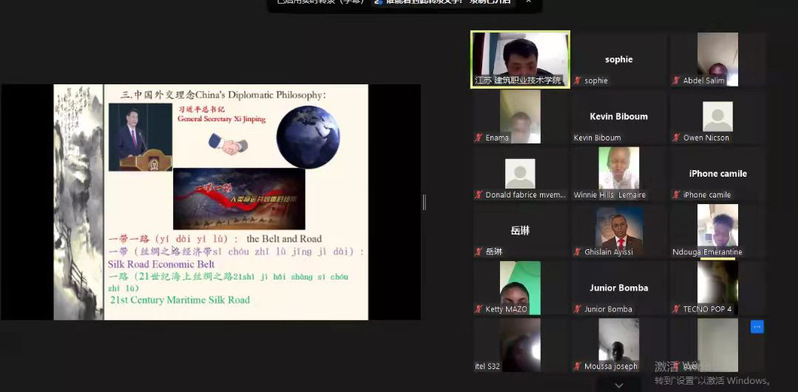Select the highlighted active speaker video tile

(520, 60)
